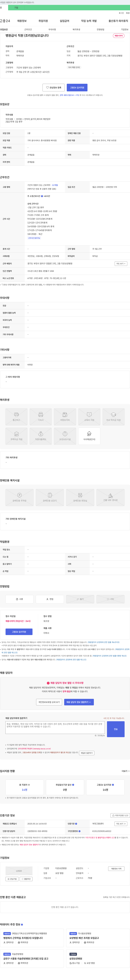
Task: Click the 관심정보 등록 heart button
Action: click(x=53, y=88)
